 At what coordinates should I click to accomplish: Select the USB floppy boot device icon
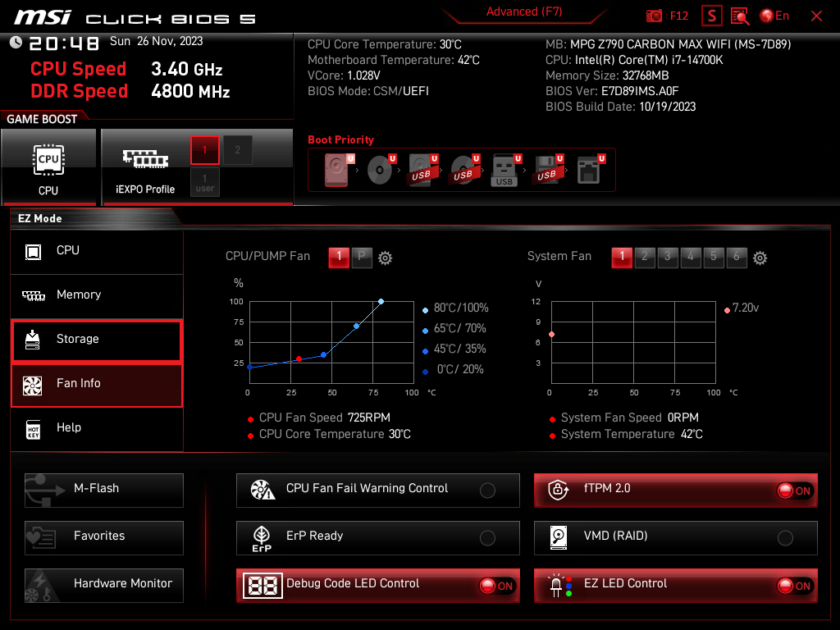point(547,170)
